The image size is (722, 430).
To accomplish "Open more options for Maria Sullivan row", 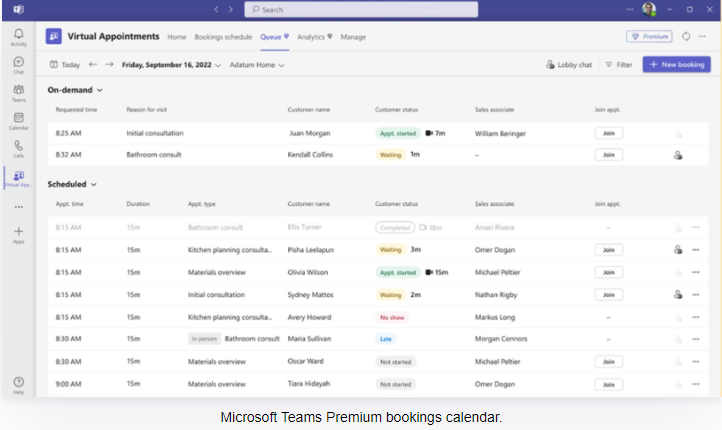I will (695, 339).
